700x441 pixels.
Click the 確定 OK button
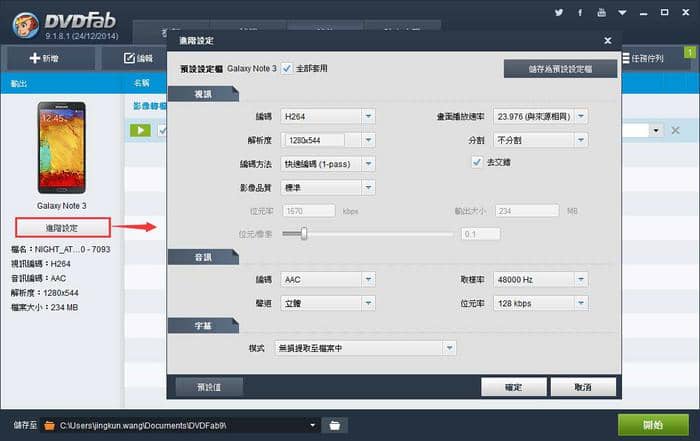click(513, 387)
